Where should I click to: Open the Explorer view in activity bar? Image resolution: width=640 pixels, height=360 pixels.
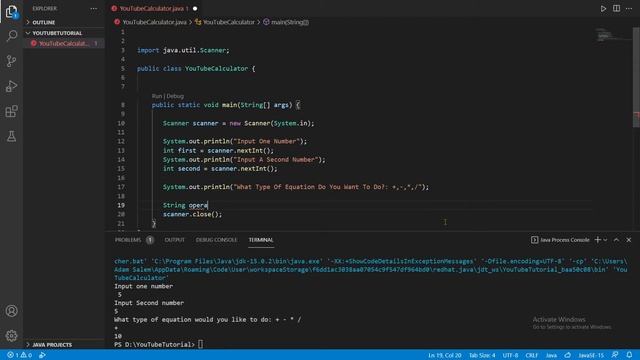click(11, 11)
